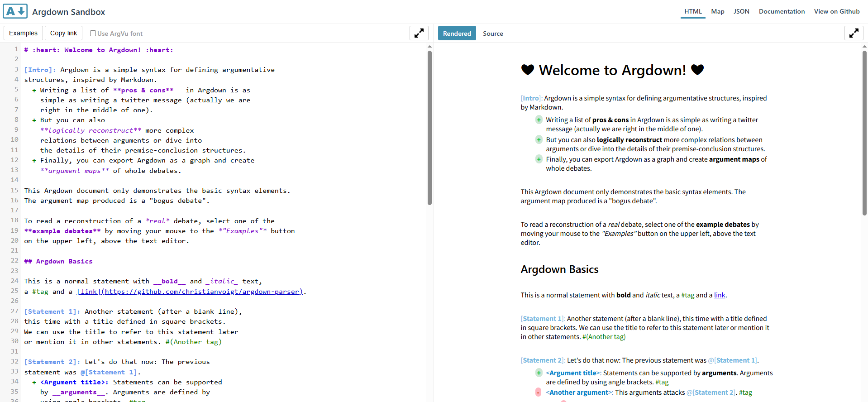Click the red minus beside 'Another argument'
Viewport: 868px width, 402px height.
click(x=538, y=392)
